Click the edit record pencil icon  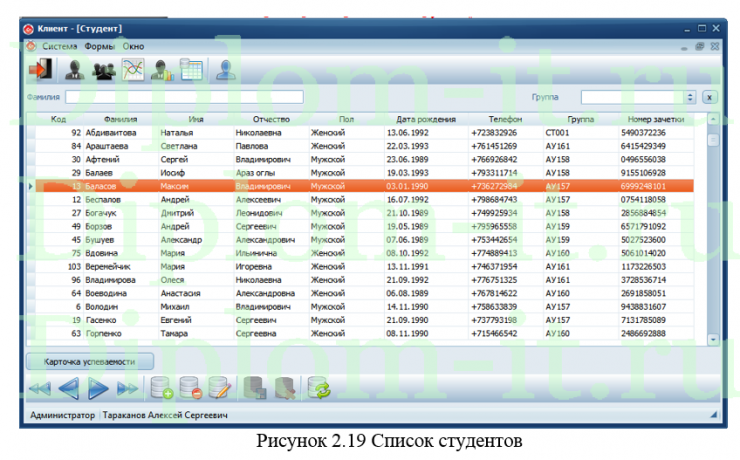click(219, 389)
